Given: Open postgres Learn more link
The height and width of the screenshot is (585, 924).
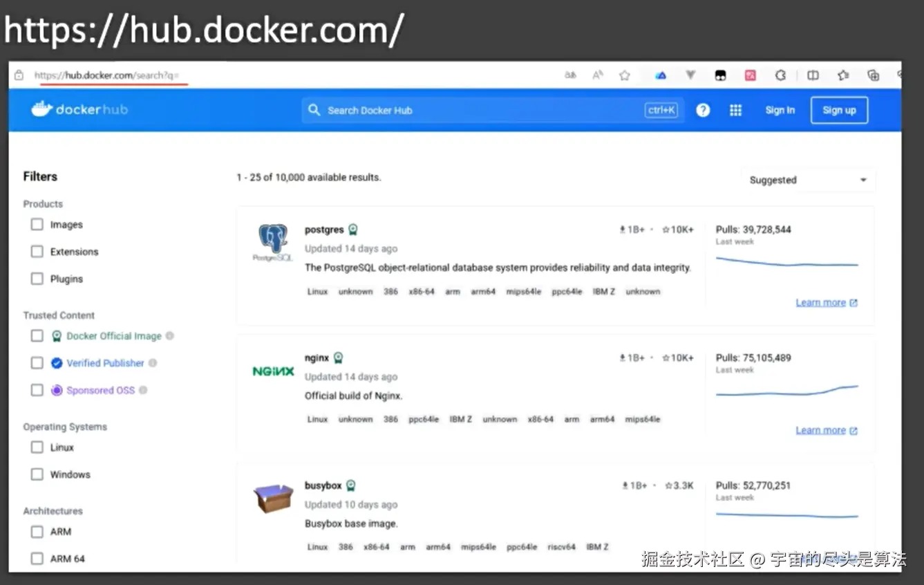Looking at the screenshot, I should 827,303.
